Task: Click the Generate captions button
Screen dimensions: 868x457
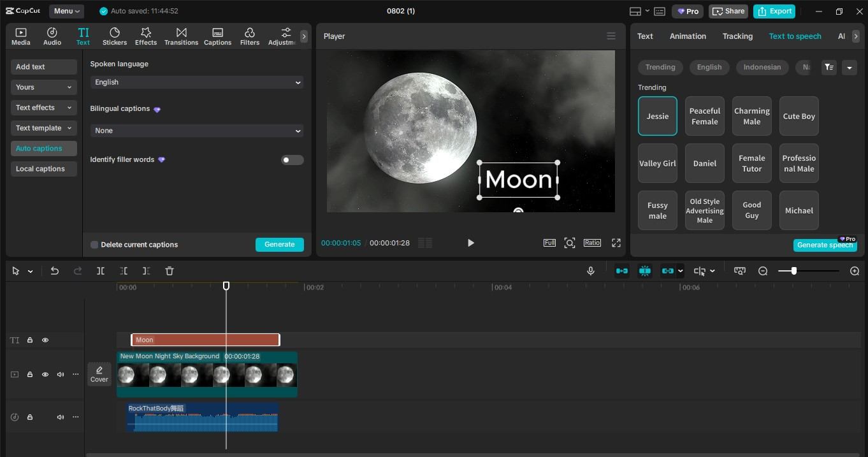Action: click(x=280, y=244)
